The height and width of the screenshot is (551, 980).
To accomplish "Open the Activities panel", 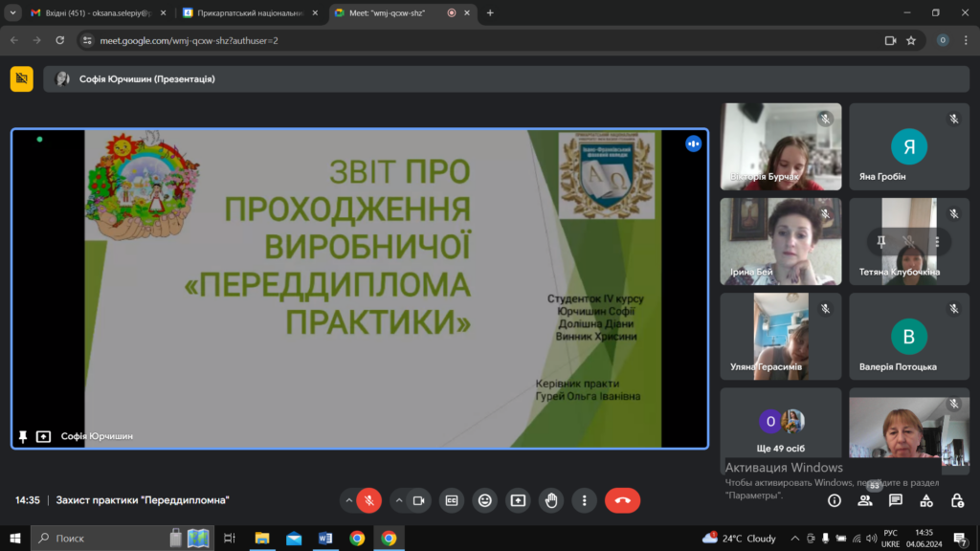I will (926, 500).
